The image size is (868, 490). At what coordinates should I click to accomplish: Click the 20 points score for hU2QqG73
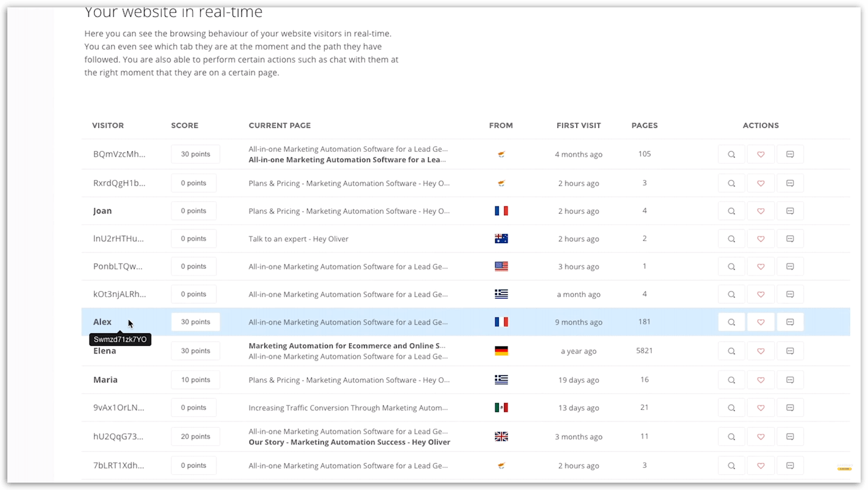(x=195, y=437)
